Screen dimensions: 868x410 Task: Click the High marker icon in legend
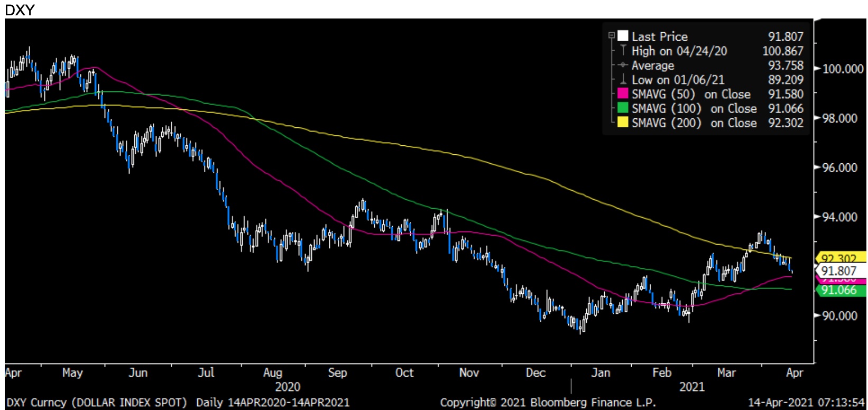[623, 51]
